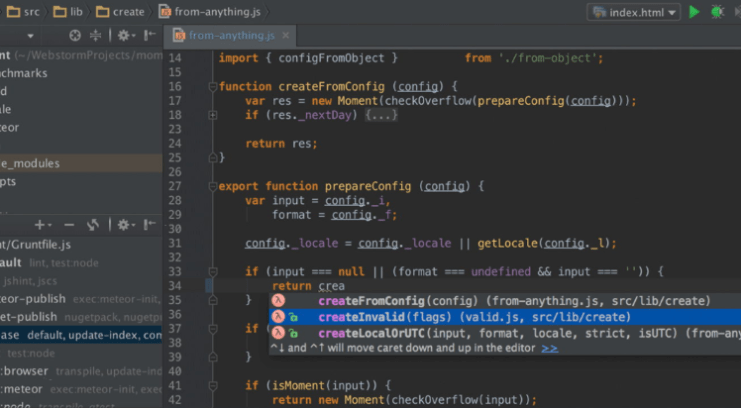This screenshot has width=741, height=408.
Task: Start debugging with the bug icon
Action: 717,12
